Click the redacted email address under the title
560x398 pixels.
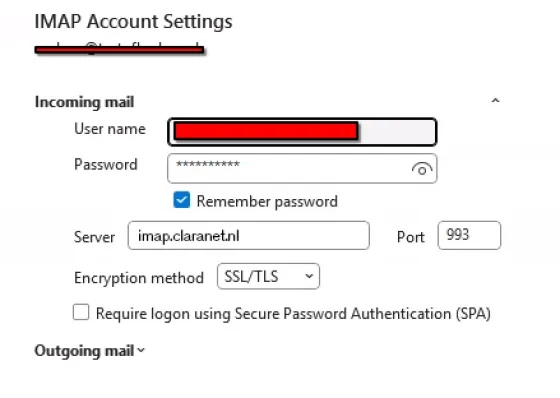coord(119,49)
